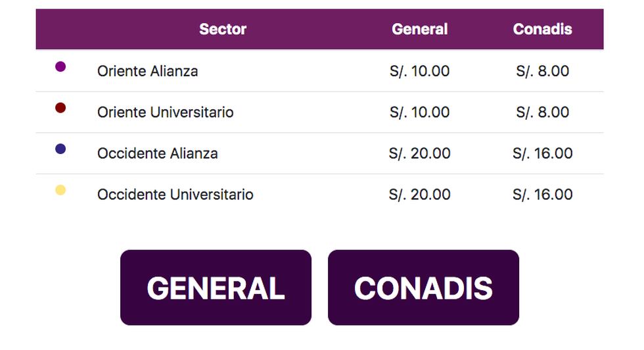The height and width of the screenshot is (350, 644).
Task: Select the Occidente Universitario sector name
Action: (x=175, y=195)
